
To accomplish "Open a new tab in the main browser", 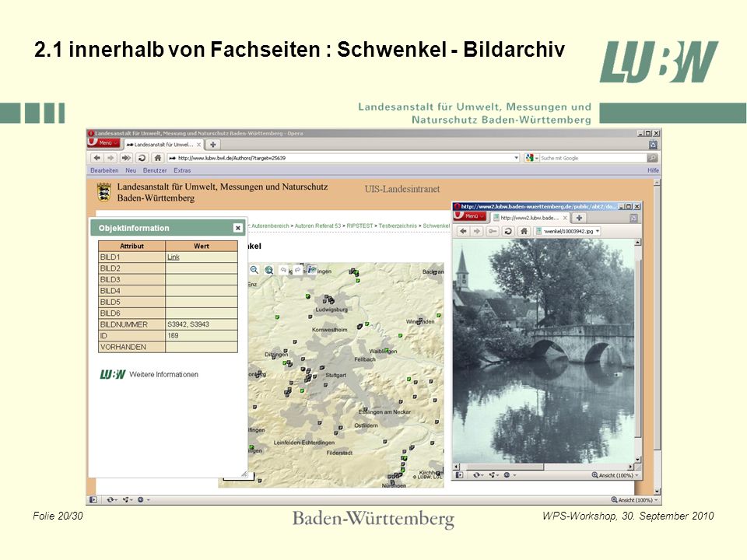I will point(213,145).
